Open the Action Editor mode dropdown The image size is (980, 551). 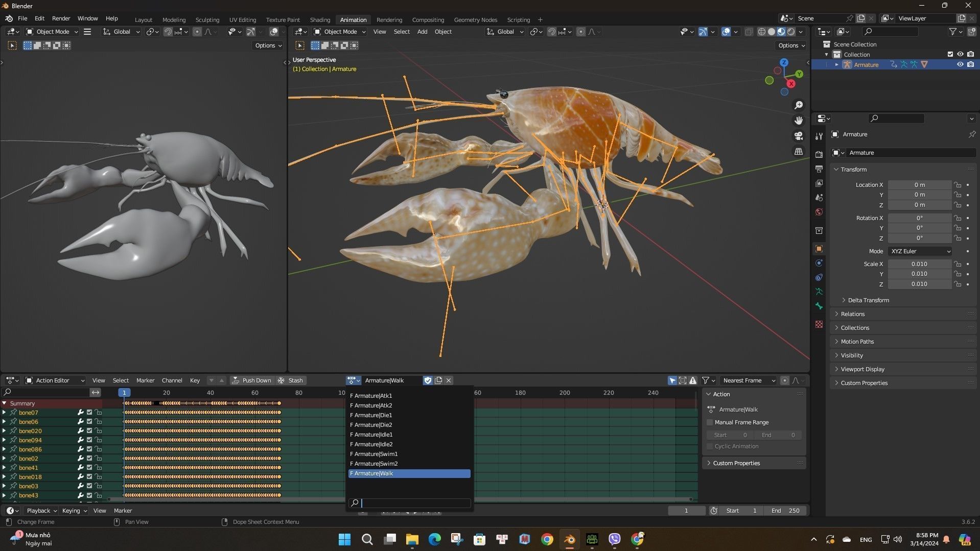(55, 380)
